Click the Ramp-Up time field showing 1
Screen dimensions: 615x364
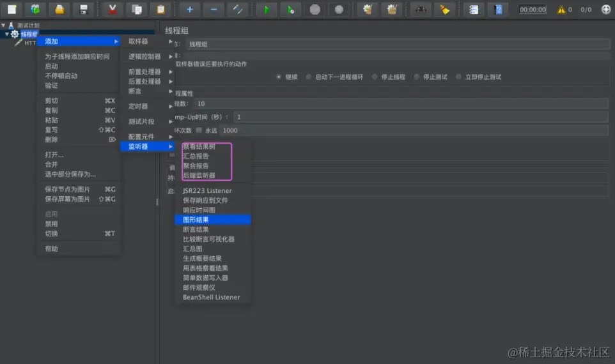click(x=421, y=117)
